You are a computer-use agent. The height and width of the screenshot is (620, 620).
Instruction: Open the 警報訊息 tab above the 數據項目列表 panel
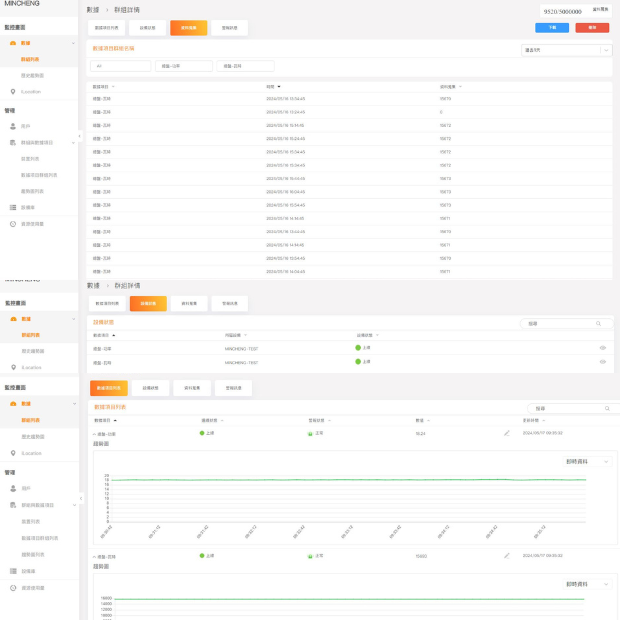tap(233, 388)
